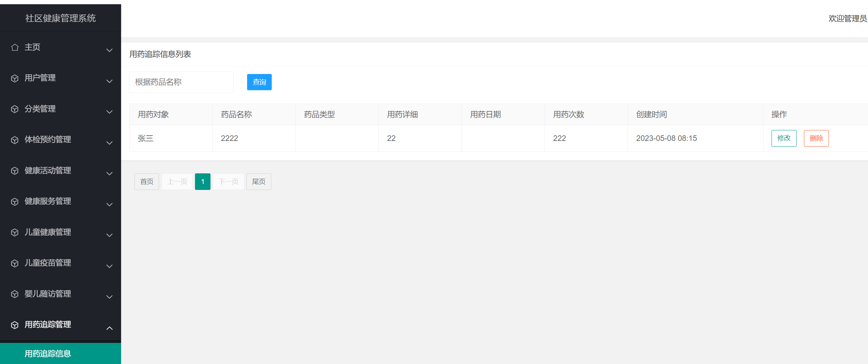Click 修改 to edit 张三's record
The width and height of the screenshot is (868, 364).
(784, 138)
